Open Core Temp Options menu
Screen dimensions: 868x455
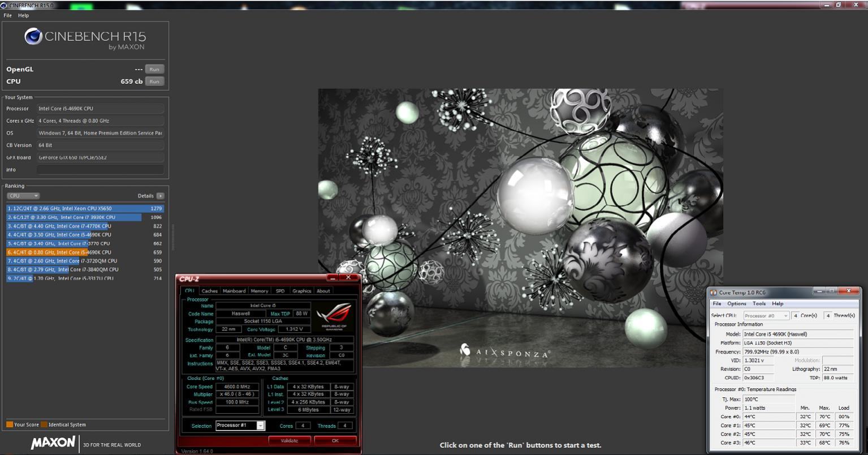click(x=737, y=304)
